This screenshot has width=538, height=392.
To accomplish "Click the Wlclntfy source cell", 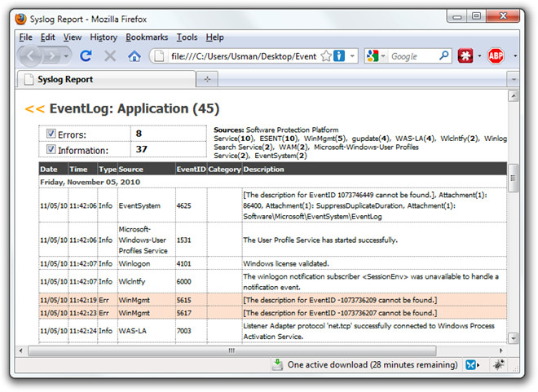I will [147, 281].
